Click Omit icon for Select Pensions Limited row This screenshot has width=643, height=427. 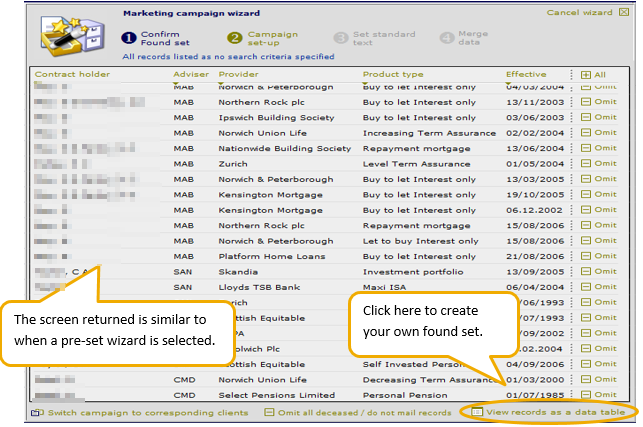click(586, 395)
